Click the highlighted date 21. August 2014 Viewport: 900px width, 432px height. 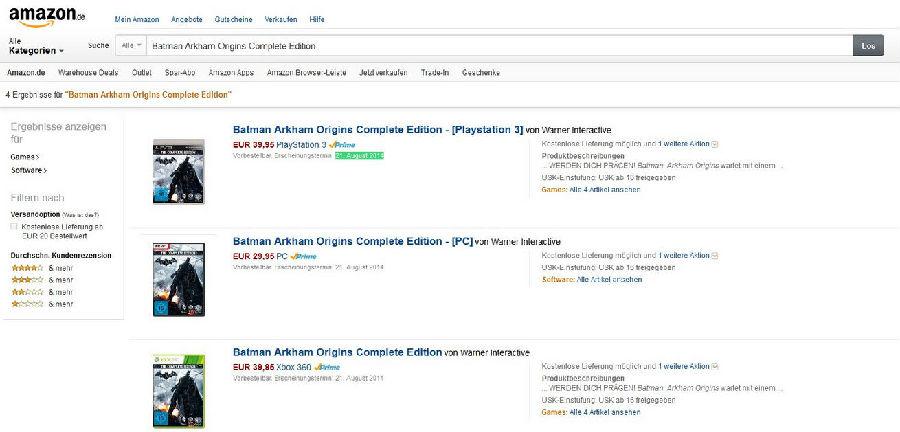coord(359,155)
